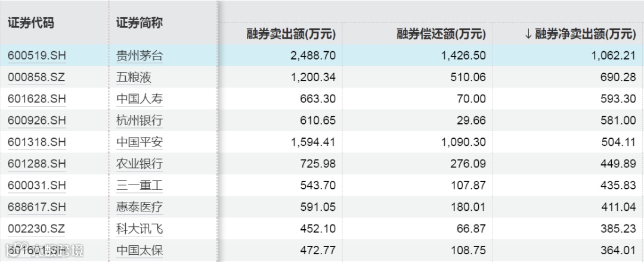The height and width of the screenshot is (262, 644).
Task: Select cell 663.30 in 中国人寿 row
Action: [317, 99]
